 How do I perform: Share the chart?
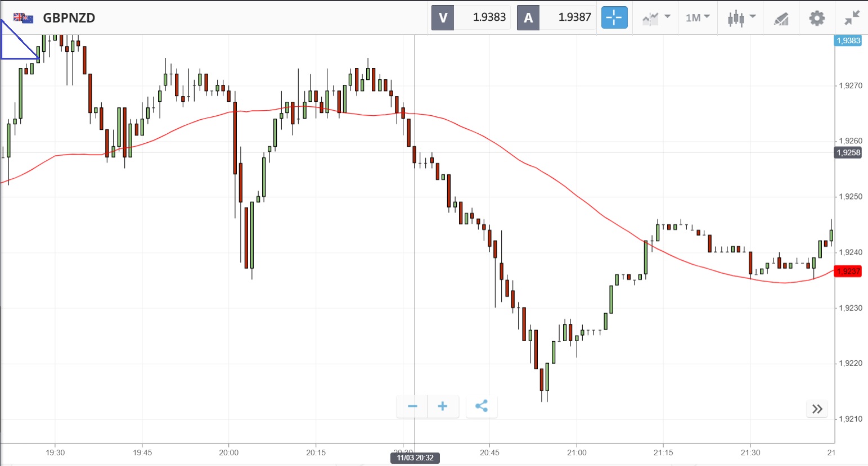pos(482,406)
